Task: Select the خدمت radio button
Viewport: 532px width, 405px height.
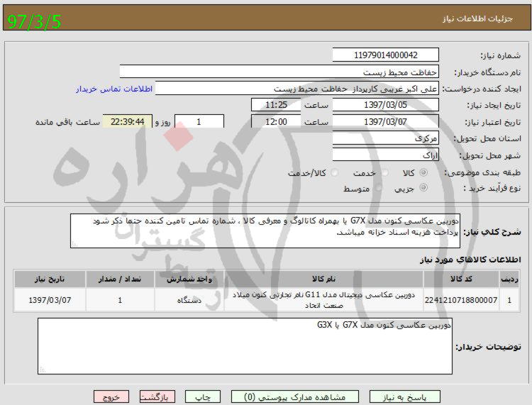Action: coord(384,172)
